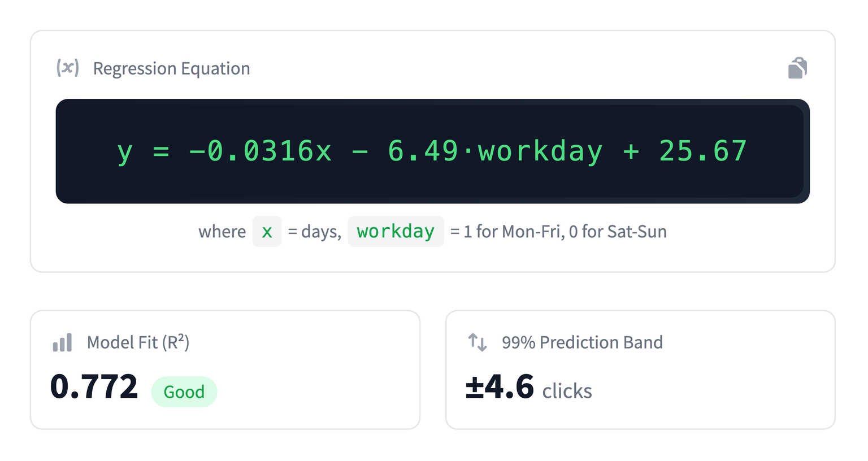
Task: Click the green Good badge
Action: tap(184, 392)
